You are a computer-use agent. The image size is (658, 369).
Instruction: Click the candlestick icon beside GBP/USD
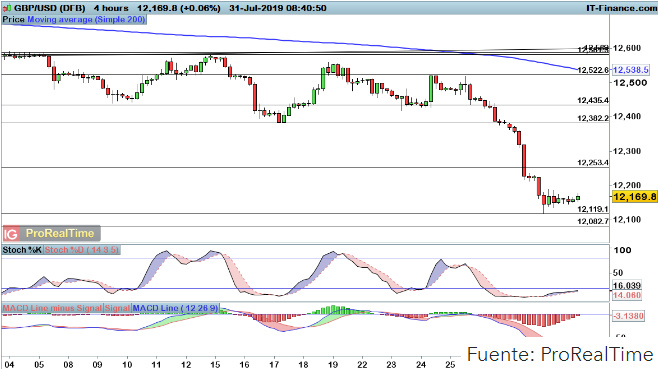[8, 8]
